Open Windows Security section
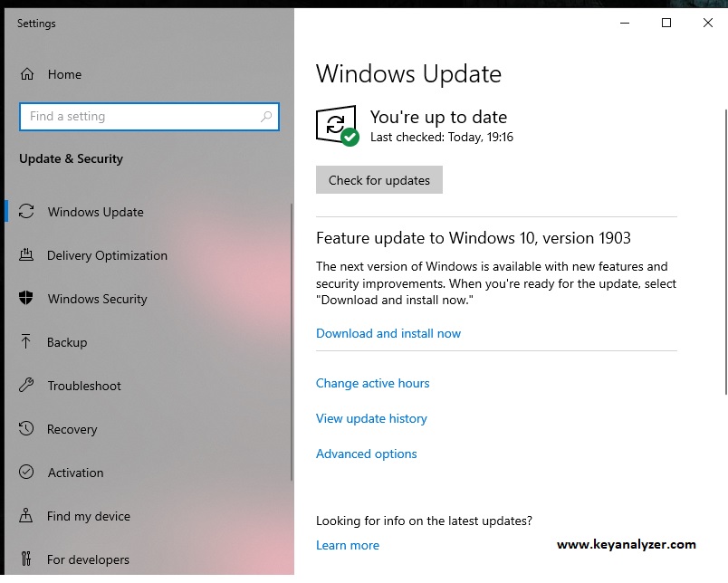The height and width of the screenshot is (583, 728). click(x=98, y=299)
